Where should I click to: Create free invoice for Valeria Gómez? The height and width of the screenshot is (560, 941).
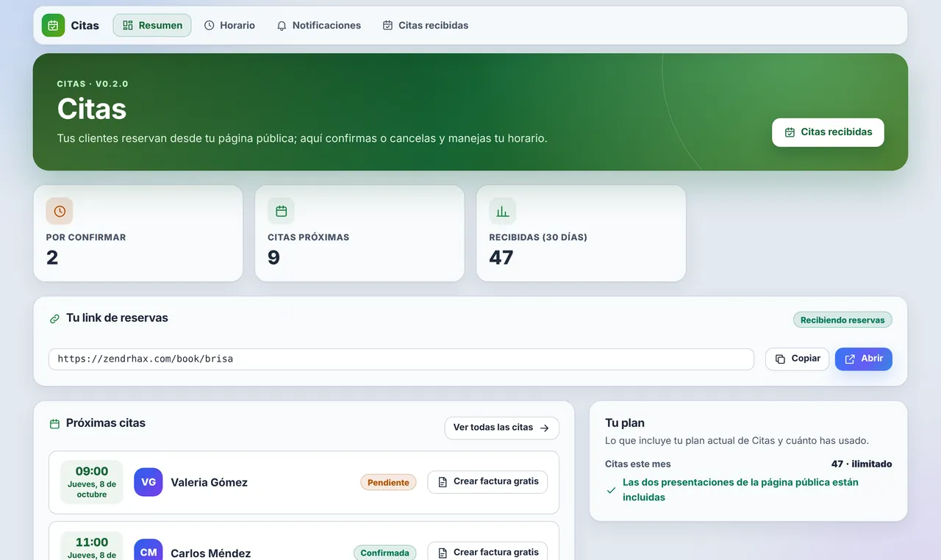point(487,481)
